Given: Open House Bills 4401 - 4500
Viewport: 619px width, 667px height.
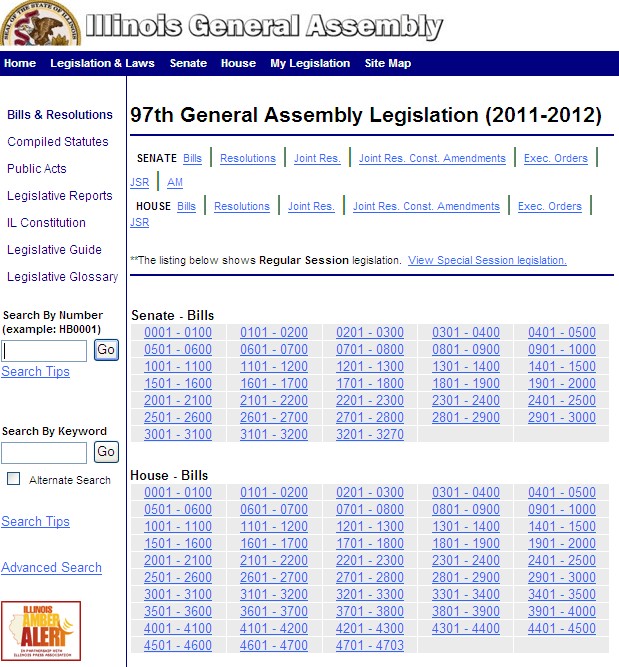Looking at the screenshot, I should pyautogui.click(x=562, y=629).
